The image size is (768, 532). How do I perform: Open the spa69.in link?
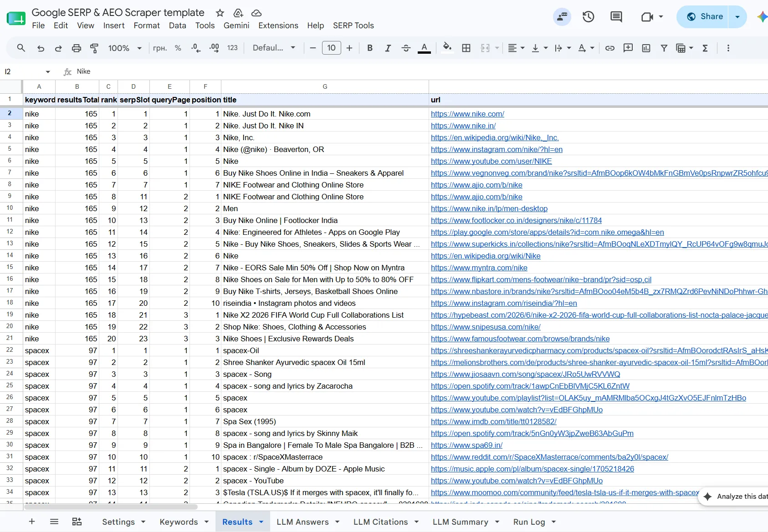click(466, 445)
